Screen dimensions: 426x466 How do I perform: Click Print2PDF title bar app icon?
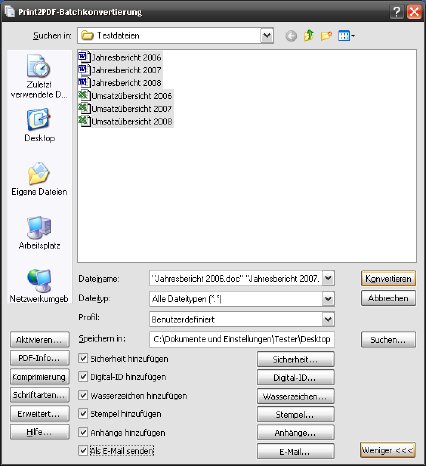(x=10, y=12)
